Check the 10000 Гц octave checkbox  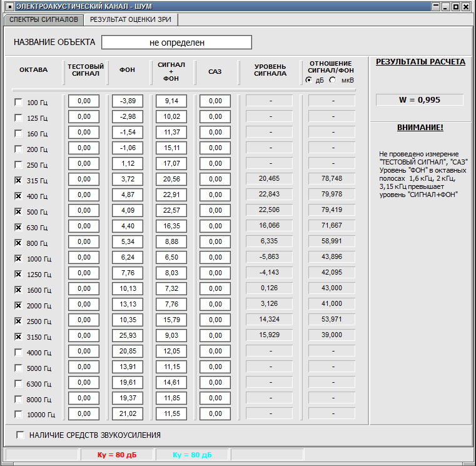(x=18, y=415)
